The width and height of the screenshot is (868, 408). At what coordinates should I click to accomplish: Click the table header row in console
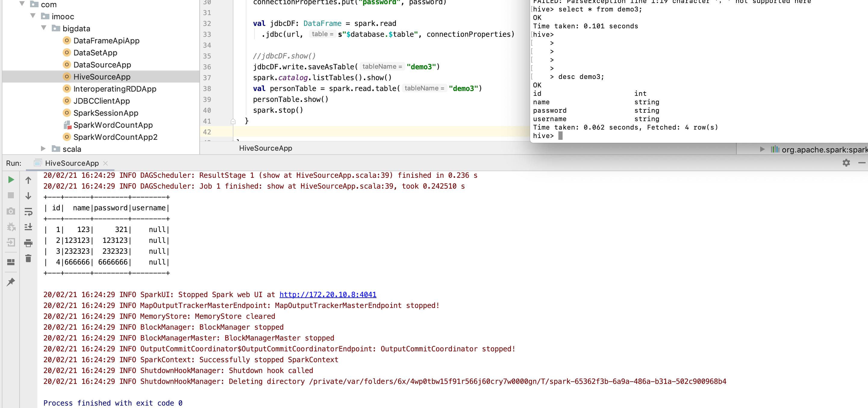[x=107, y=208]
